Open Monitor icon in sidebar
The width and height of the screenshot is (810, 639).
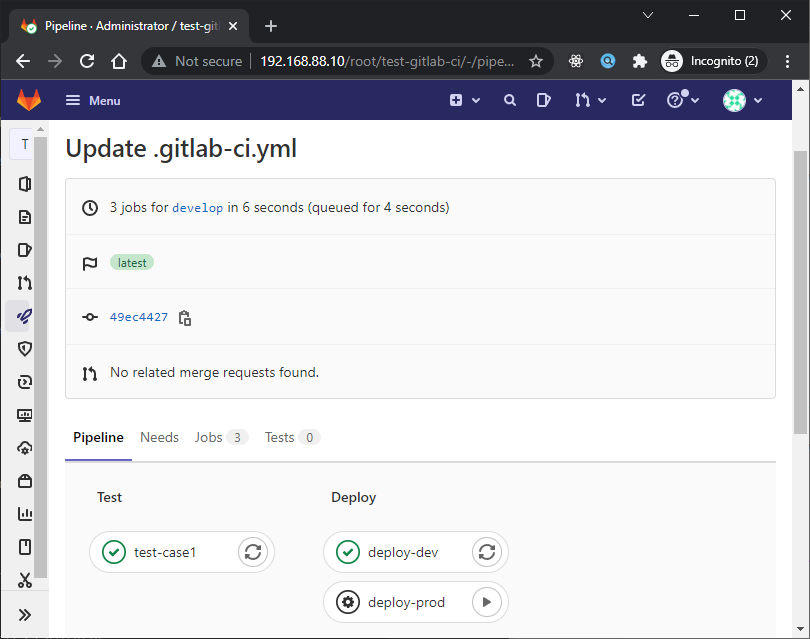(24, 415)
